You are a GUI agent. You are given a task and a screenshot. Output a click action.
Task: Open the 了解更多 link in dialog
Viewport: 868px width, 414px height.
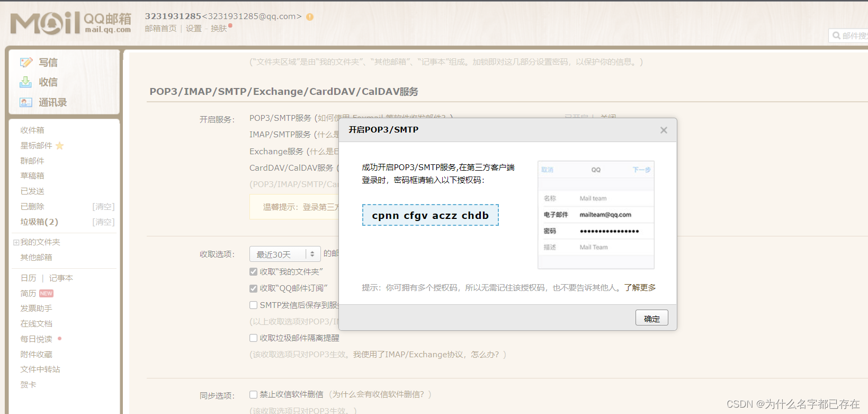[x=640, y=287]
